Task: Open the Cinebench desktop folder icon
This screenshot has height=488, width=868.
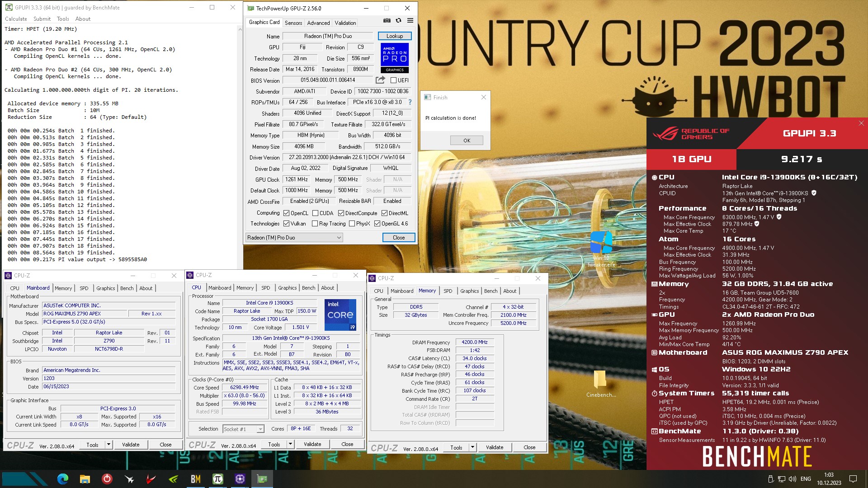Action: tap(601, 384)
